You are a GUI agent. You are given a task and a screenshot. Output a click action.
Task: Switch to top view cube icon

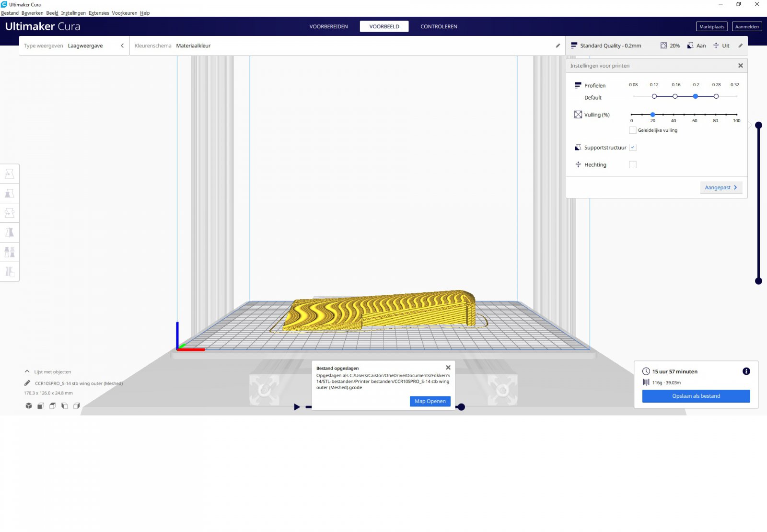[53, 406]
